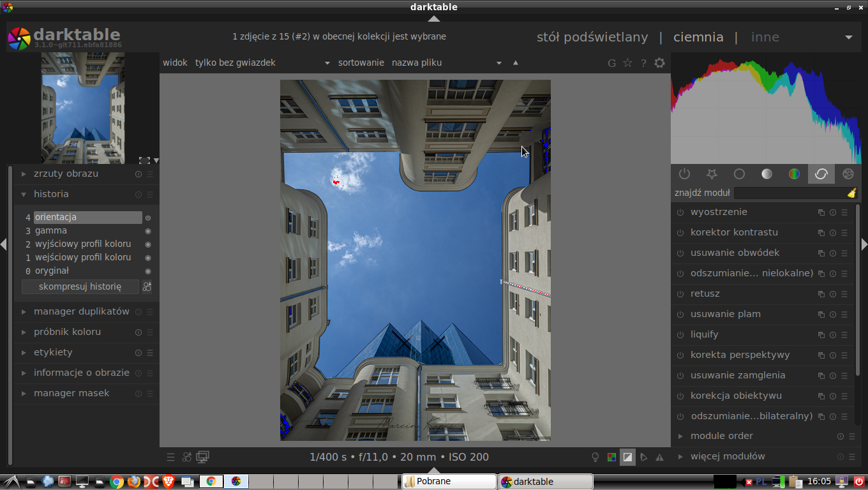The height and width of the screenshot is (490, 868).
Task: Open the effects module group icon
Action: [x=848, y=174]
